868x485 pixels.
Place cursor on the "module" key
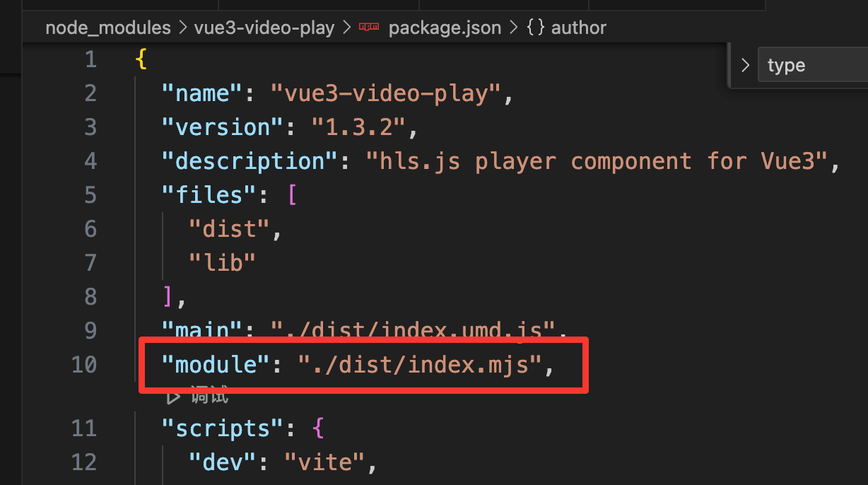(x=216, y=365)
